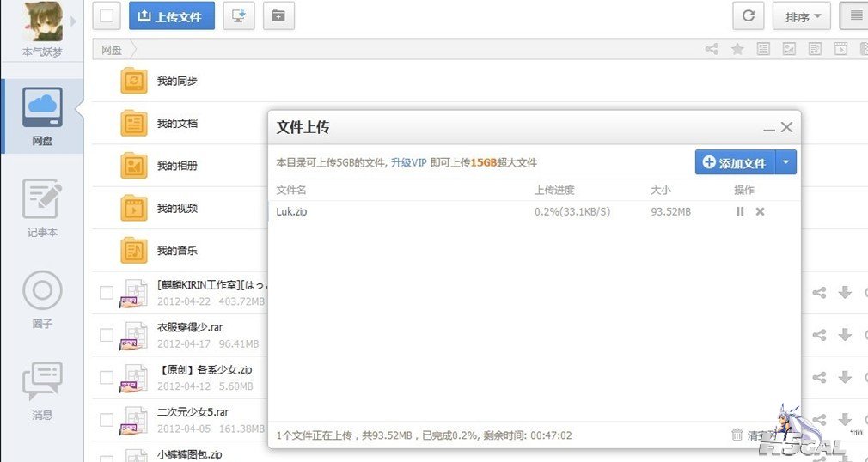
Task: Click the new folder icon in toolbar
Action: click(x=278, y=15)
